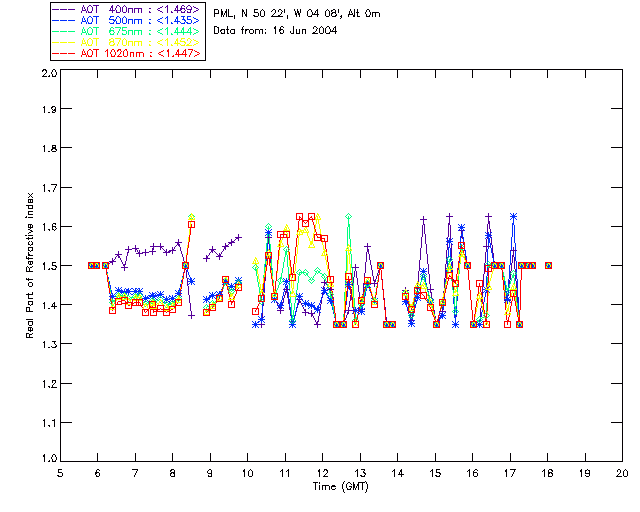This screenshot has height=512, width=640.
Task: Click the 15 label on the time axis
Action: click(x=435, y=473)
